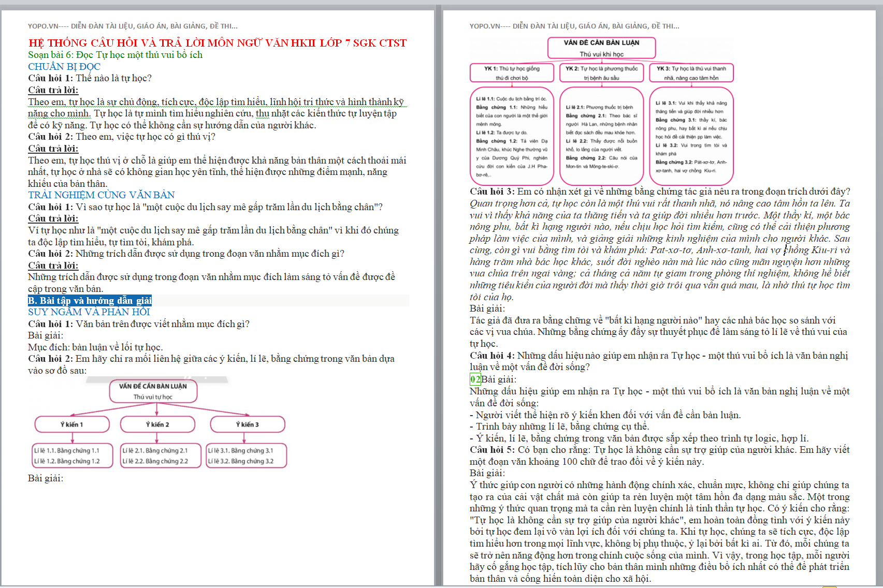Click the 'Lí lẽ 1.1. Bằng chứng 1.1' box
The image size is (883, 588).
point(73,456)
